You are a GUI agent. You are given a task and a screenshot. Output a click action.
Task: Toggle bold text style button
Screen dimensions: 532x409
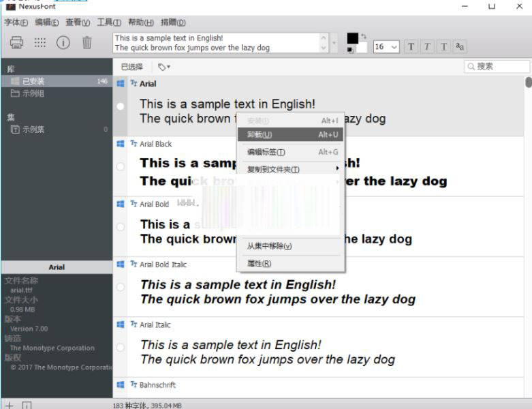(x=411, y=46)
